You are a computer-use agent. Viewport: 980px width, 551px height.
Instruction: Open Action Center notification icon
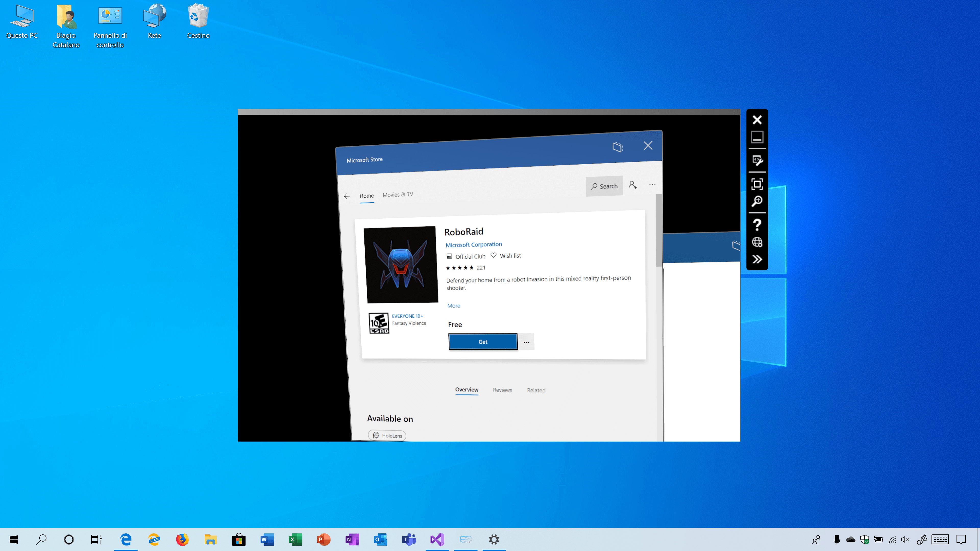961,539
